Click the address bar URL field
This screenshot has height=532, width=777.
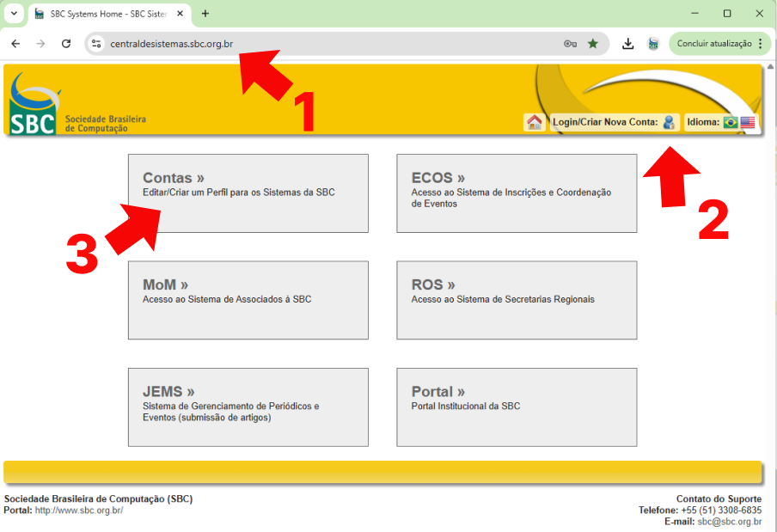(x=327, y=44)
